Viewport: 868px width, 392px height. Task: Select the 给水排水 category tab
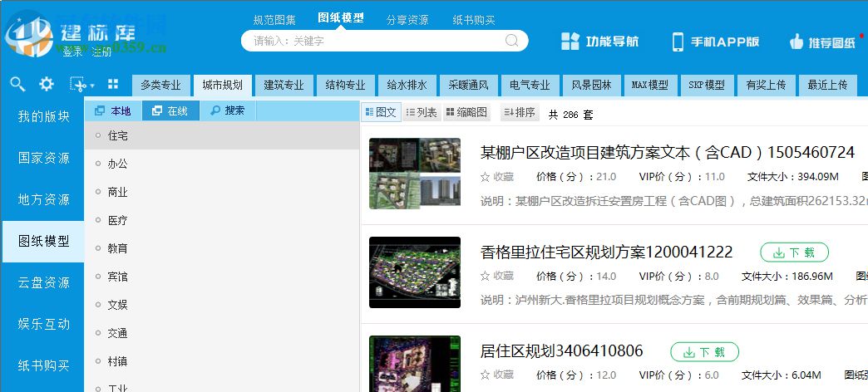(x=407, y=86)
